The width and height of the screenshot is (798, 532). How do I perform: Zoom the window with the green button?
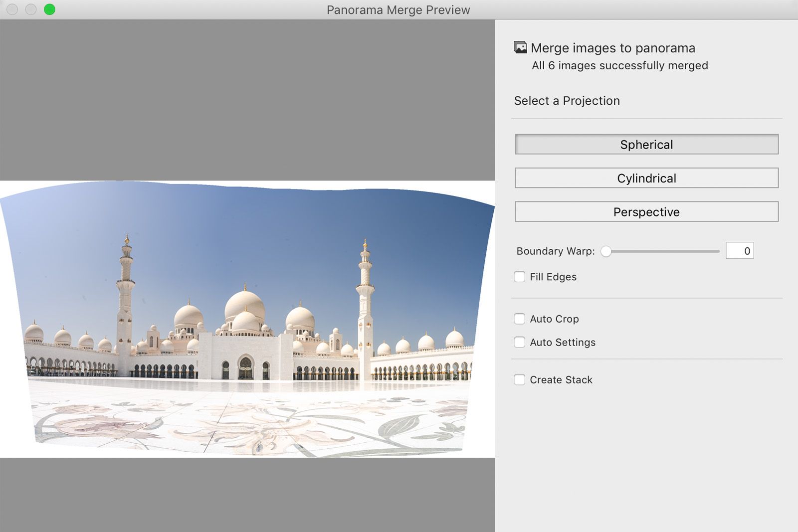click(48, 9)
